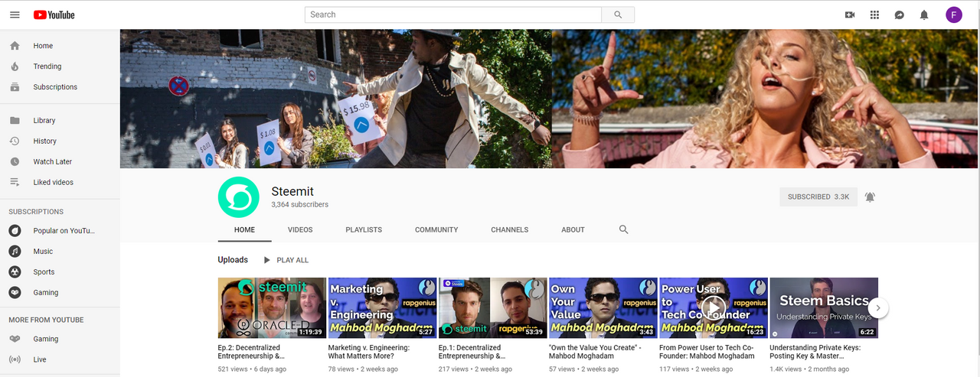Viewport: 980px width, 377px height.
Task: Open Ep.1 Decentralized Entrepreneurship video thumbnail
Action: coord(492,307)
